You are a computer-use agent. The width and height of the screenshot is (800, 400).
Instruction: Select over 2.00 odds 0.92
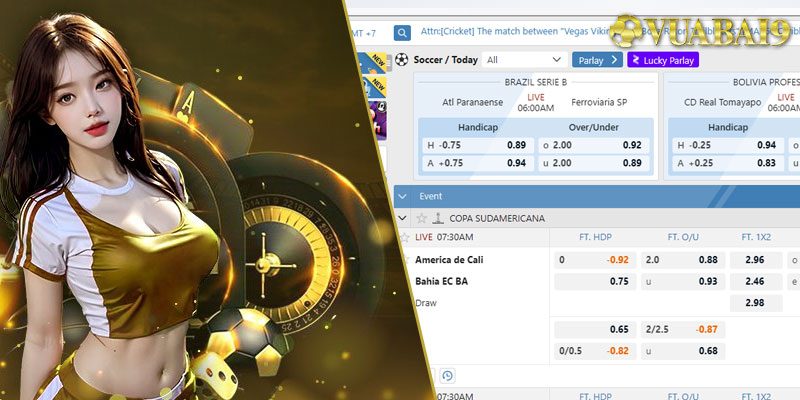[593, 145]
